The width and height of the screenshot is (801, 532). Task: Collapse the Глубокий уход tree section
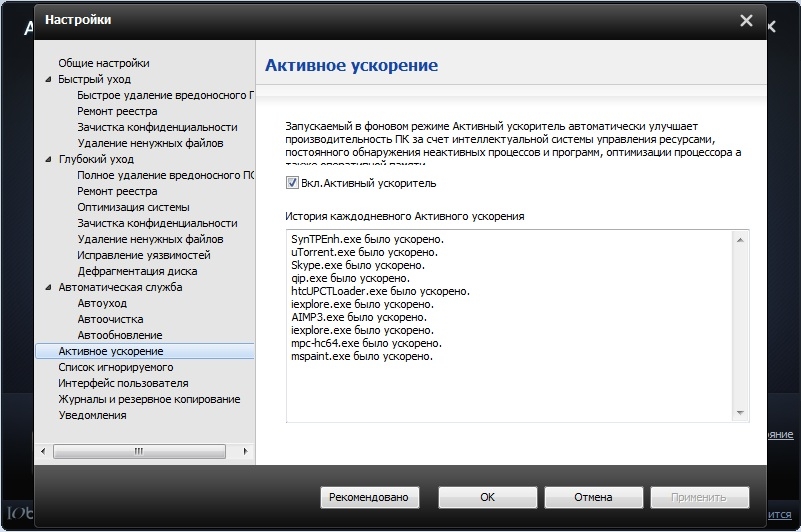point(48,159)
